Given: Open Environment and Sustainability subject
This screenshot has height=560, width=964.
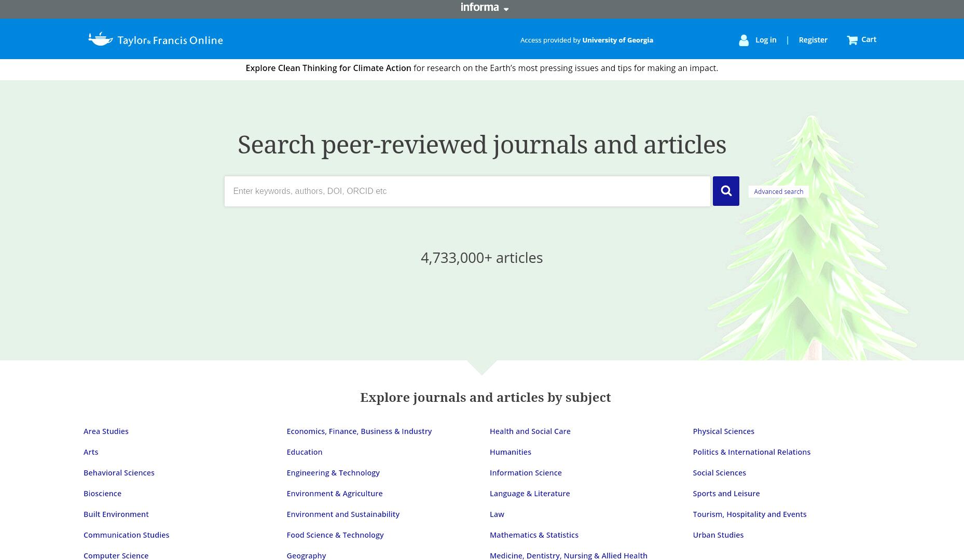Looking at the screenshot, I should pyautogui.click(x=343, y=514).
